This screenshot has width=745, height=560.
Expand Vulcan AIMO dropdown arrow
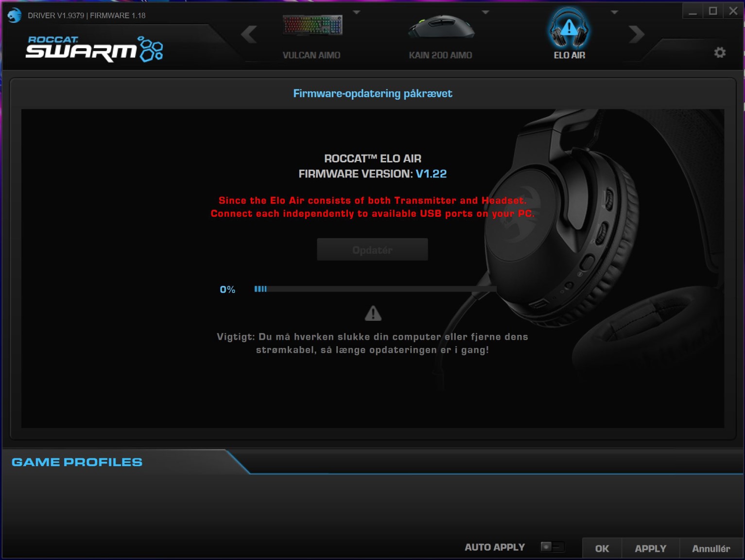(x=356, y=12)
